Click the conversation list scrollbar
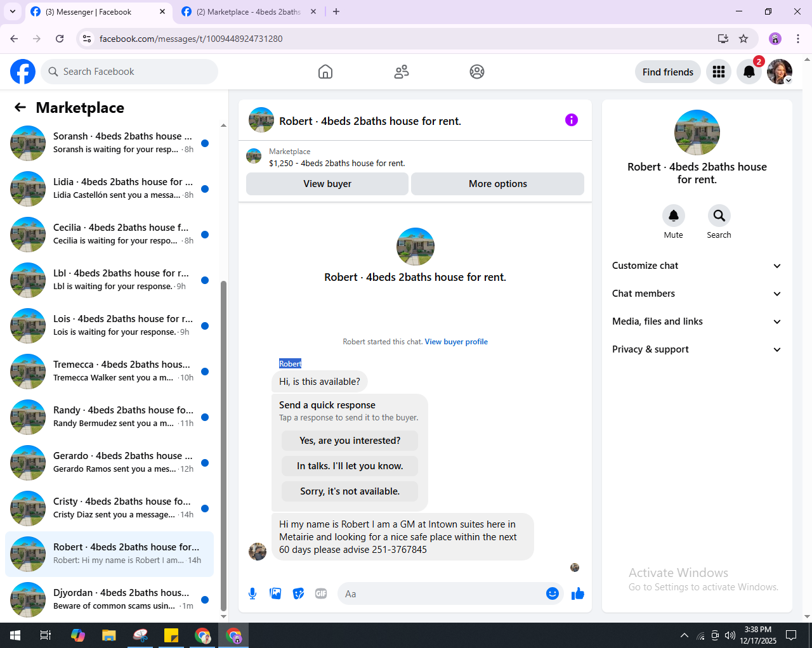The image size is (812, 648). point(223,445)
